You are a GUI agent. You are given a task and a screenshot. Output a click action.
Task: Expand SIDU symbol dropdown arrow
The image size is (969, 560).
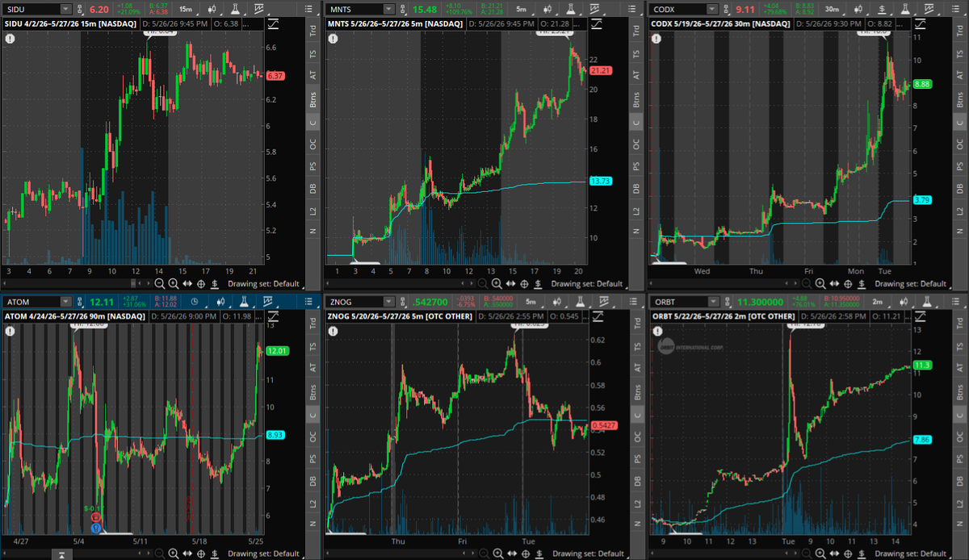(65, 9)
